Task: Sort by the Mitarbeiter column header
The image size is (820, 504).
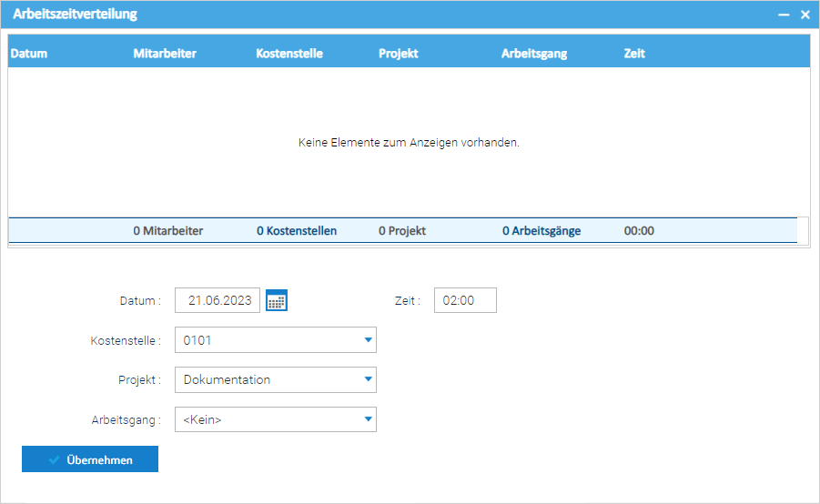Action: 165,54
